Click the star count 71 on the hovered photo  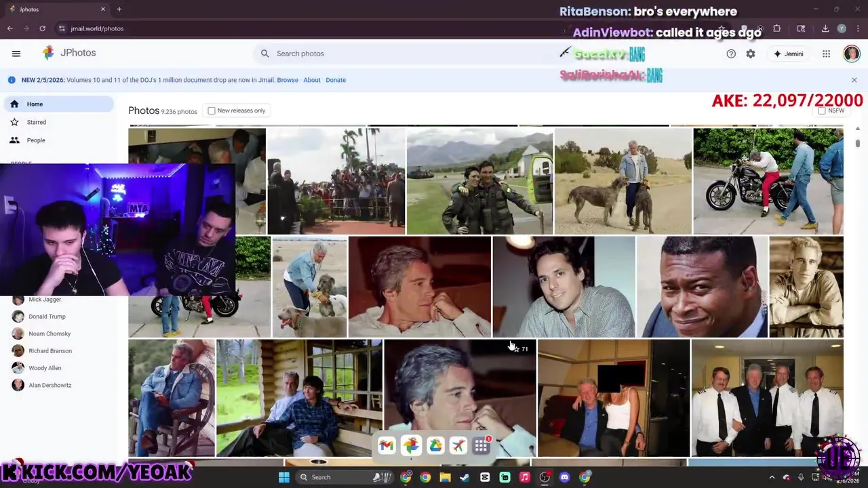coord(521,349)
